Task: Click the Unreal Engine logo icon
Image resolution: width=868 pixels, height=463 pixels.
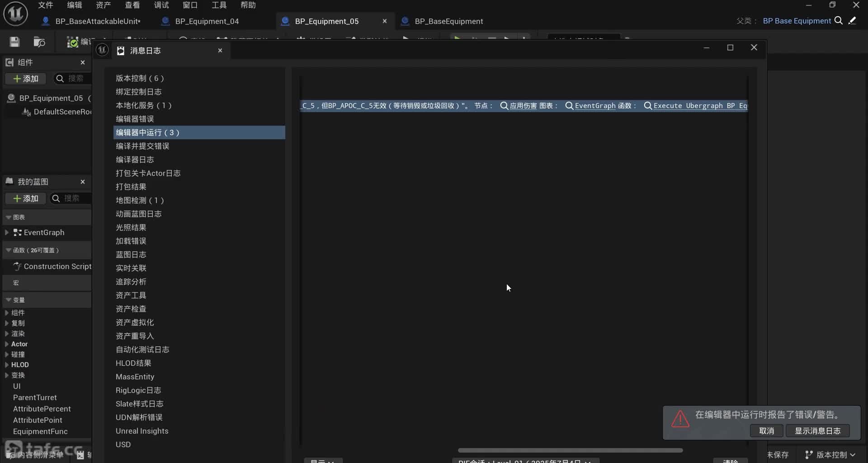Action: point(15,14)
